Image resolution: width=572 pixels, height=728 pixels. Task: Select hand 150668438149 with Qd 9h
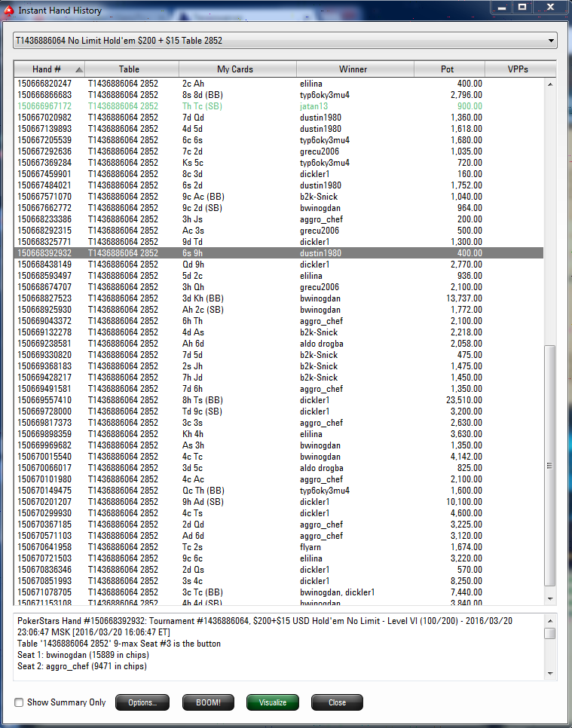coord(279,265)
